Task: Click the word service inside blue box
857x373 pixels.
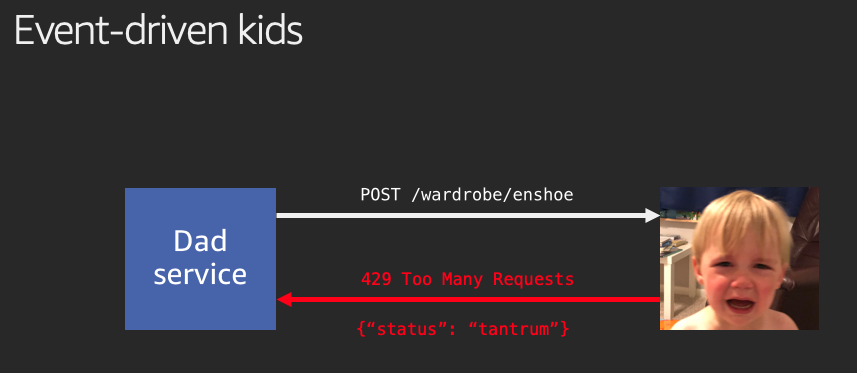Action: click(x=200, y=274)
